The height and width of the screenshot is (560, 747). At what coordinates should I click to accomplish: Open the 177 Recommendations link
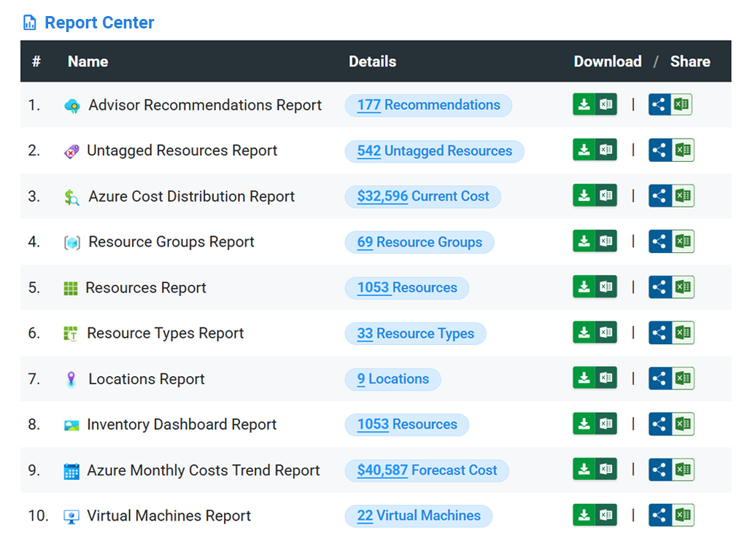428,105
